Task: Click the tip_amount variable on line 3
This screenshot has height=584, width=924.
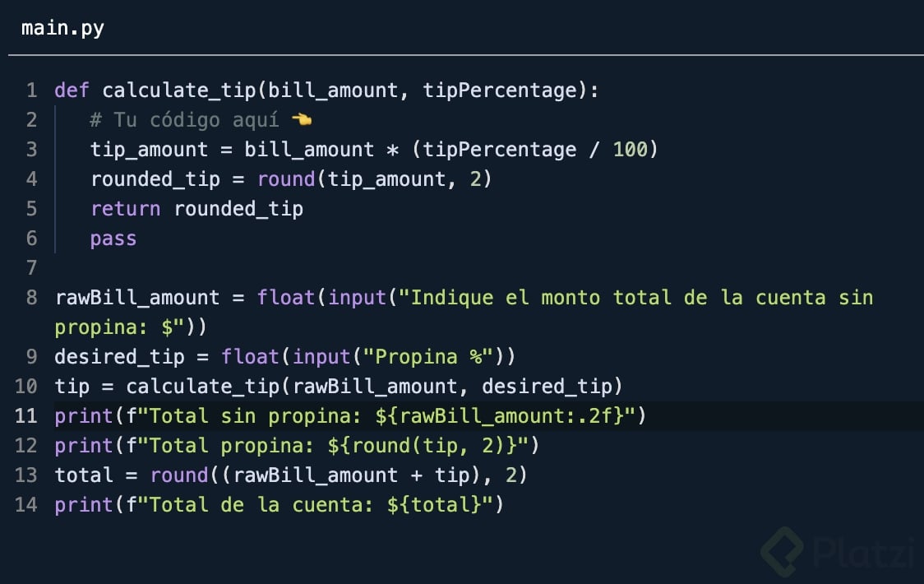Action: [149, 150]
